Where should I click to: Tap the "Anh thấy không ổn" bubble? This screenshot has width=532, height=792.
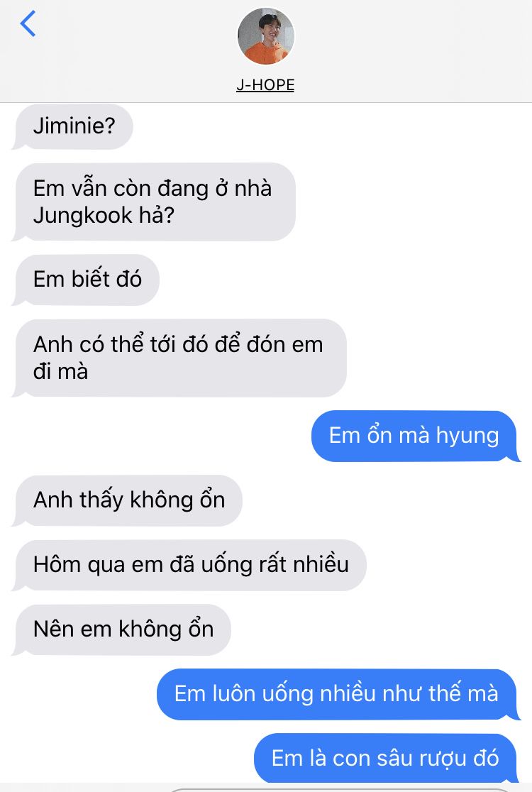(x=128, y=500)
